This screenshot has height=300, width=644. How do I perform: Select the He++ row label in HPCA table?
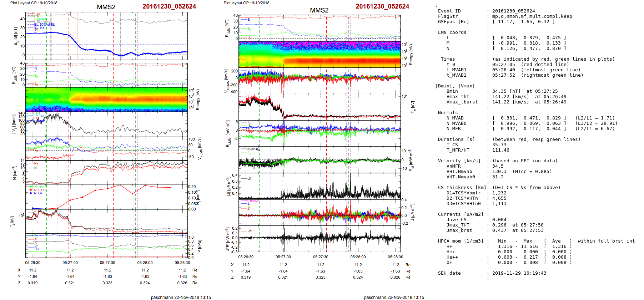452,257
